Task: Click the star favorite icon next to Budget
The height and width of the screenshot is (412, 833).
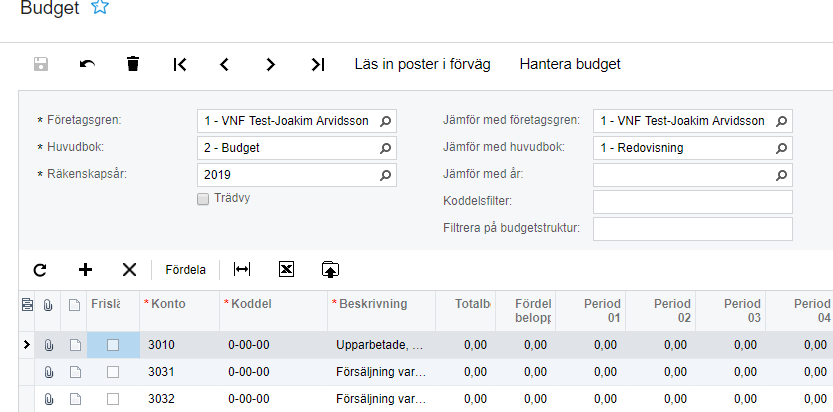Action: [100, 8]
